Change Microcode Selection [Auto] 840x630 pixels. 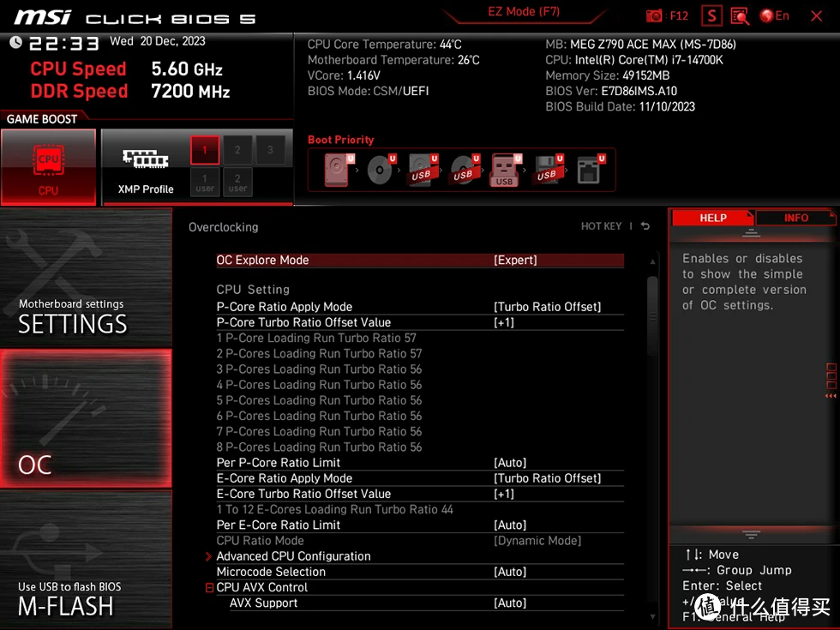tap(420, 572)
